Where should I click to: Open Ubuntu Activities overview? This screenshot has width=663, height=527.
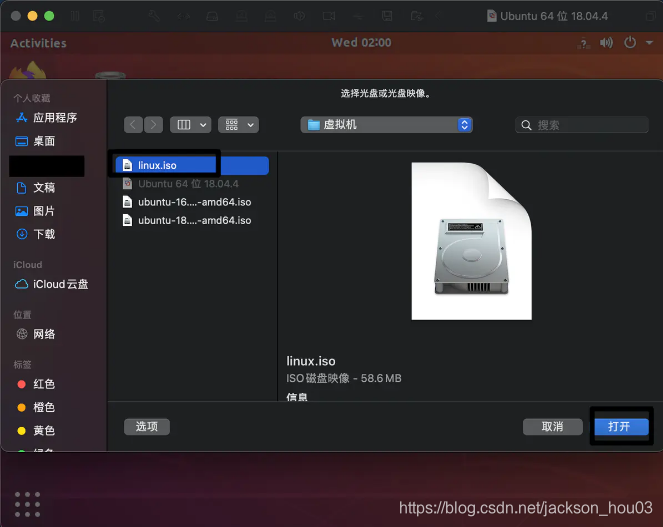click(x=38, y=43)
